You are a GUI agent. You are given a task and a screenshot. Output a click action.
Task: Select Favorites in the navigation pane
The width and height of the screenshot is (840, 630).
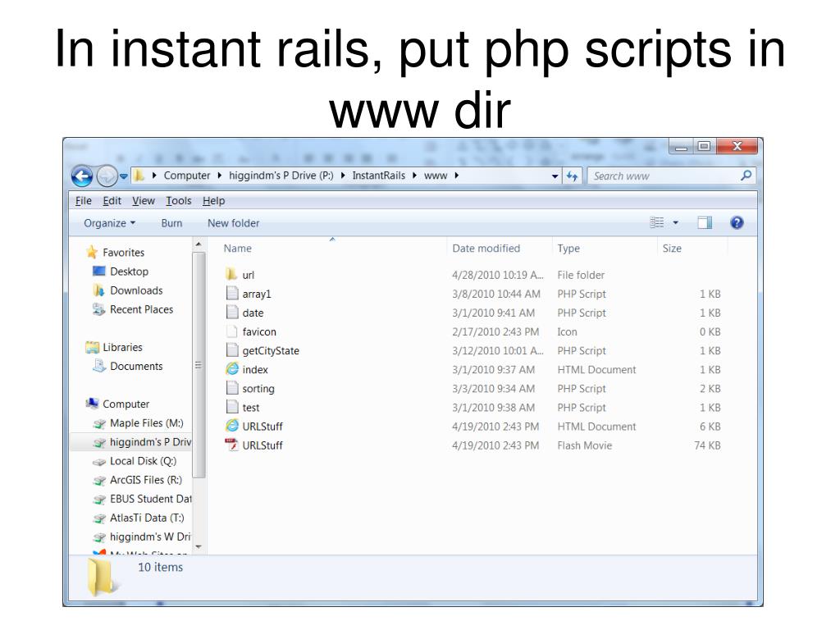pyautogui.click(x=123, y=253)
